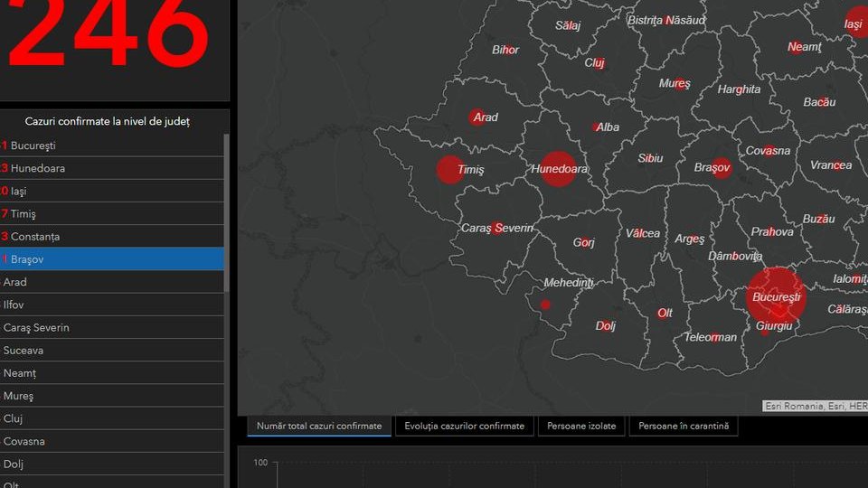Click the red marker on Arad in the map
Screen dimensions: 868x488
click(x=476, y=117)
